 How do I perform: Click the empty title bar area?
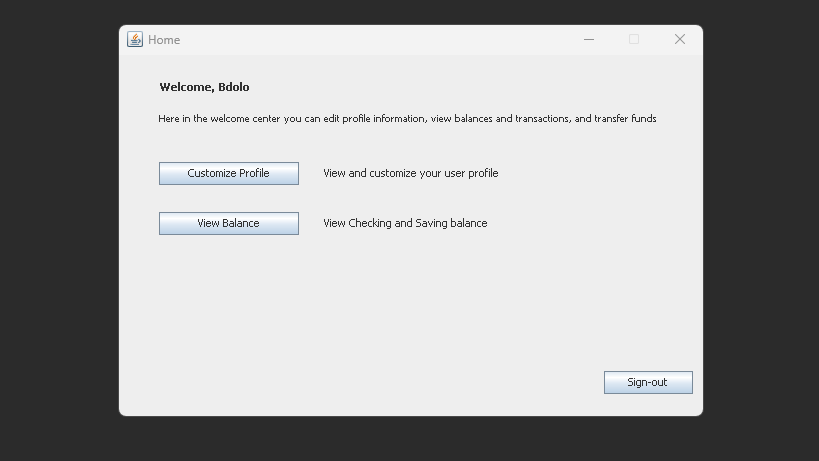coord(380,40)
